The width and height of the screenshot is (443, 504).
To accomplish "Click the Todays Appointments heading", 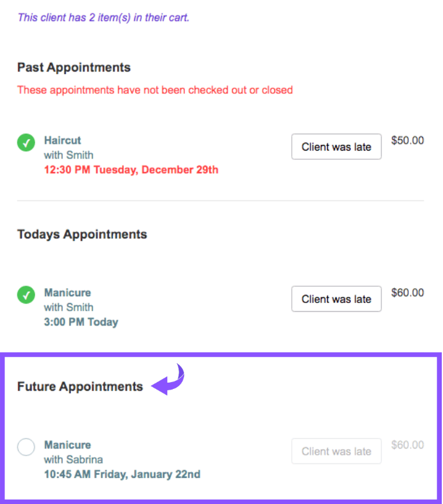I will pyautogui.click(x=82, y=235).
